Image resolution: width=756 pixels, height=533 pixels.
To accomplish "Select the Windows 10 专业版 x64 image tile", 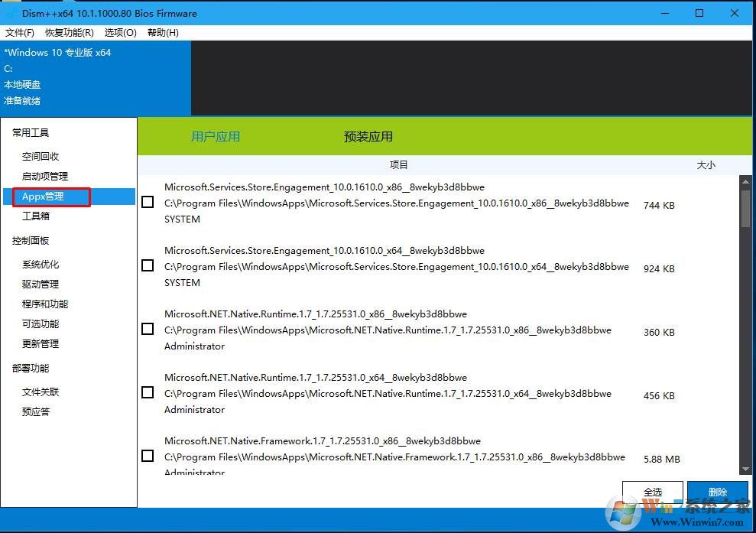I will point(96,77).
